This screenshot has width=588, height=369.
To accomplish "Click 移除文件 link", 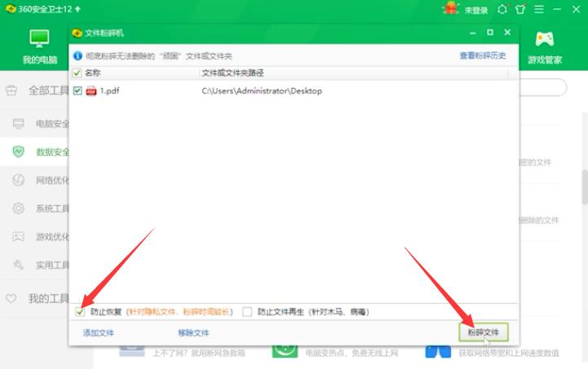I will pos(193,332).
